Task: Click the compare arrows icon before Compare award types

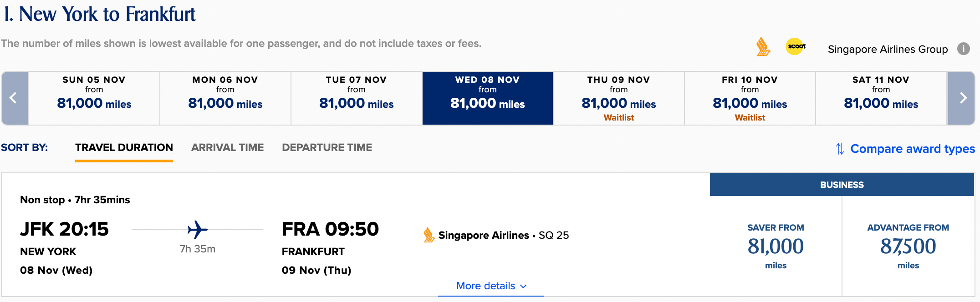Action: [x=840, y=148]
